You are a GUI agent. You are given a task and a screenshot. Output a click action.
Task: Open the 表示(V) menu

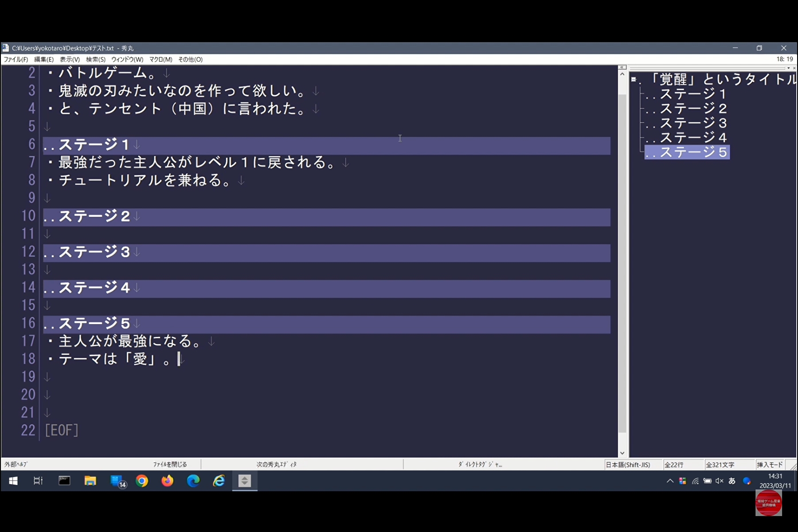coord(70,59)
